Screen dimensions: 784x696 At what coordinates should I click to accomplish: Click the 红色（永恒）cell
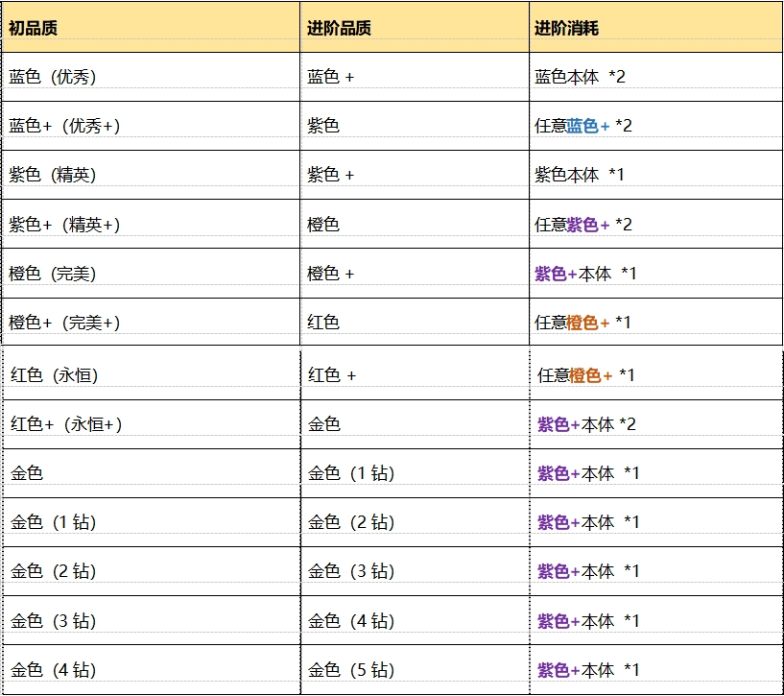pyautogui.click(x=55, y=375)
